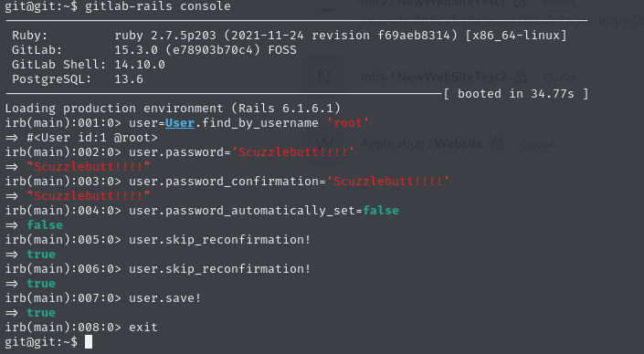Select the N project avatar
Viewport: 644px width, 354px height.
[324, 78]
